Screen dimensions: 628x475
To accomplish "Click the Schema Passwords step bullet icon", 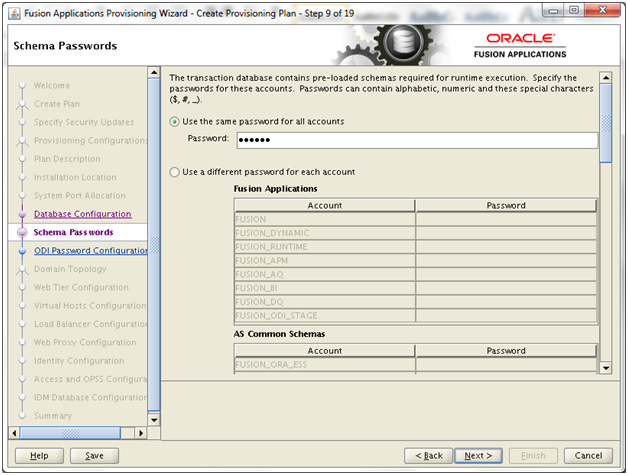I will pos(22,233).
